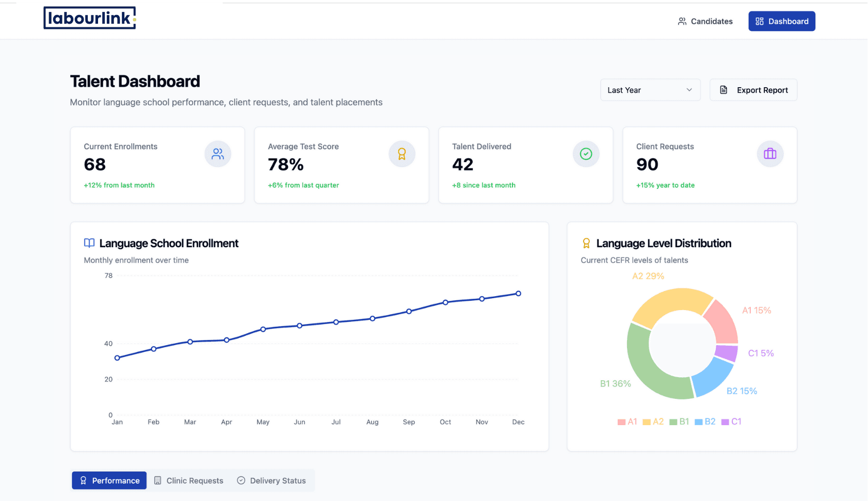Click the Dashboard nav button
Viewport: 868px width, 501px height.
[x=782, y=21]
